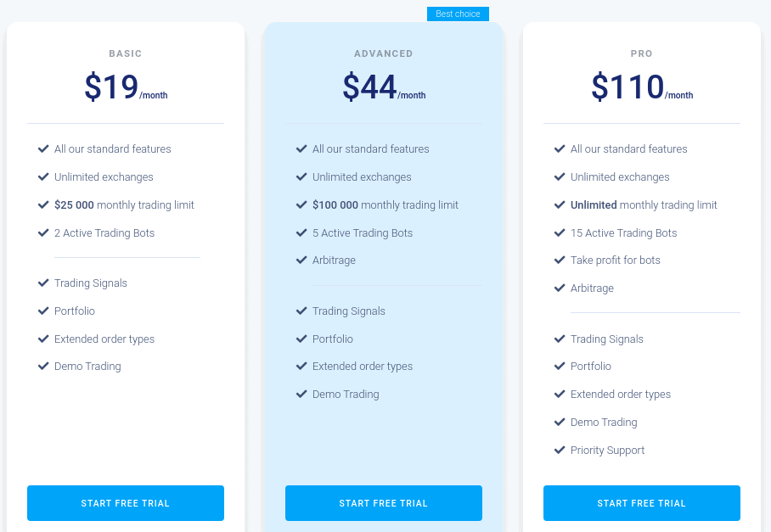Click checkmark next to Advanced's Arbitrage feature

click(301, 260)
